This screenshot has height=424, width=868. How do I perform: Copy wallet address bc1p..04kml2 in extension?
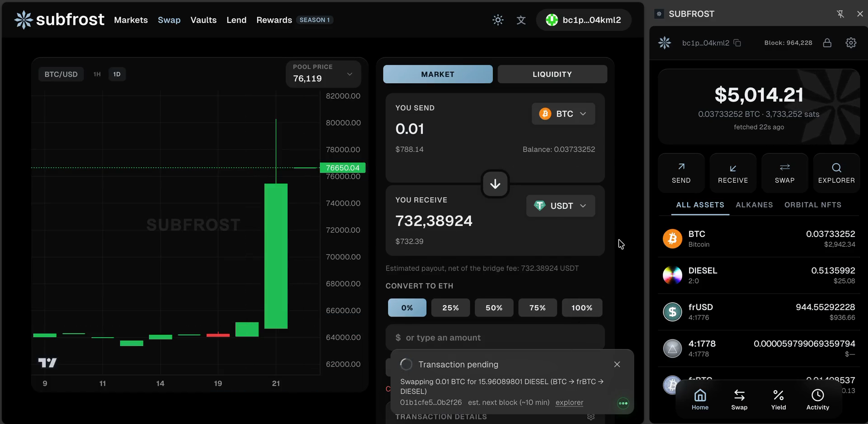737,43
